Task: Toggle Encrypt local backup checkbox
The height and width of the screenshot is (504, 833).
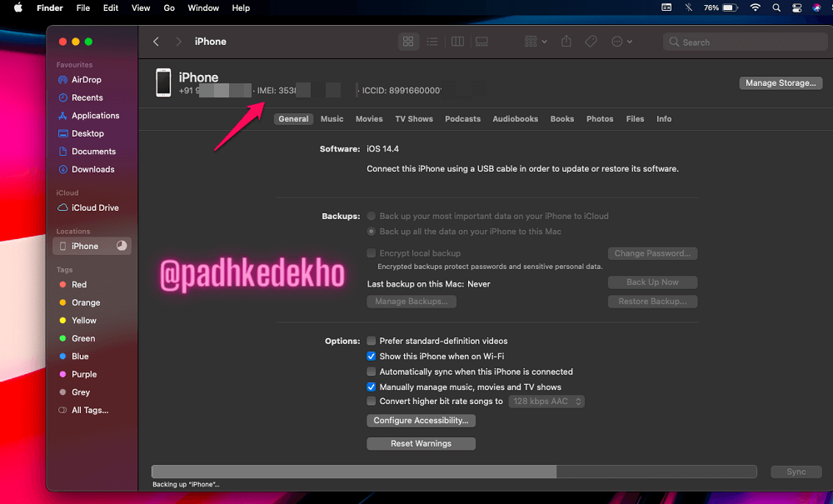Action: click(372, 252)
